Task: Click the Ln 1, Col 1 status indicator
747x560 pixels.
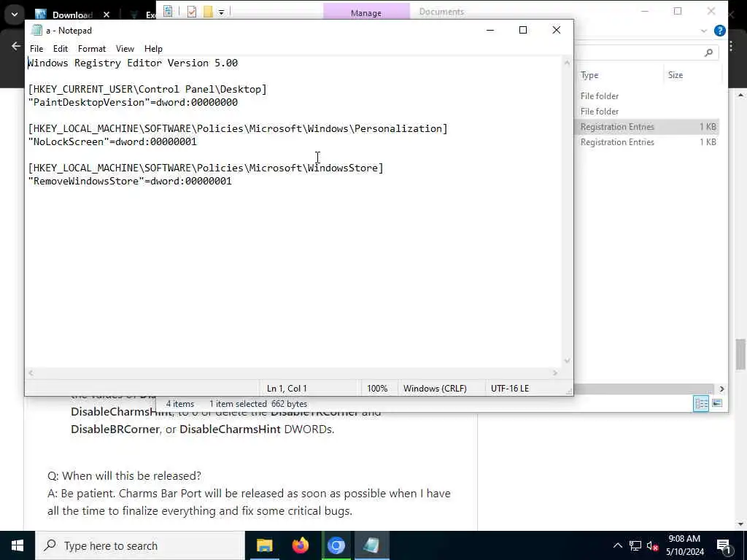Action: click(x=287, y=389)
